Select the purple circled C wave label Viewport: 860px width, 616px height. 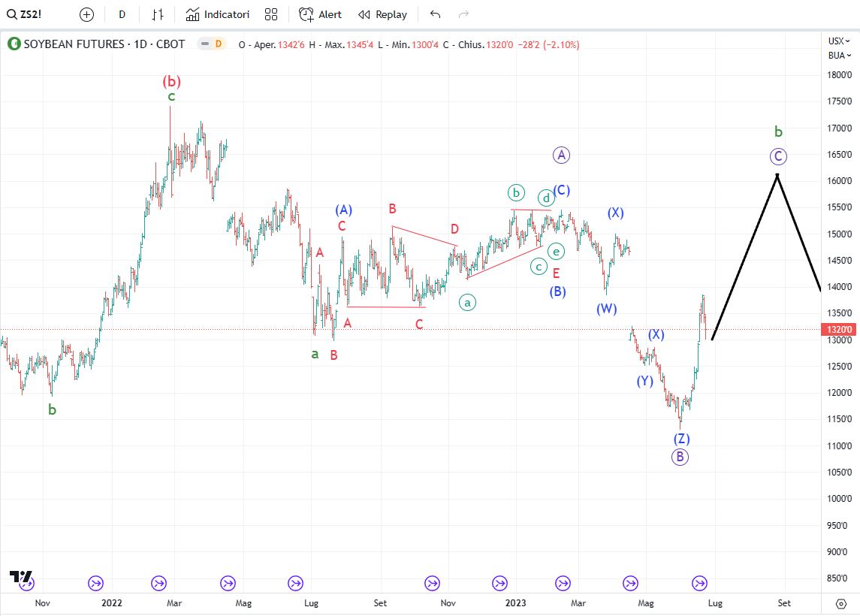778,156
